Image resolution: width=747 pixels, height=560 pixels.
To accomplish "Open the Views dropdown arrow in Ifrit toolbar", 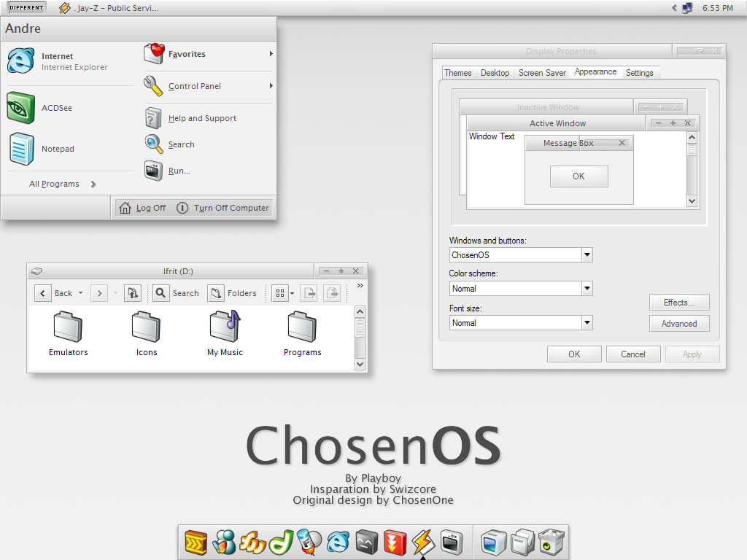I will [x=292, y=293].
